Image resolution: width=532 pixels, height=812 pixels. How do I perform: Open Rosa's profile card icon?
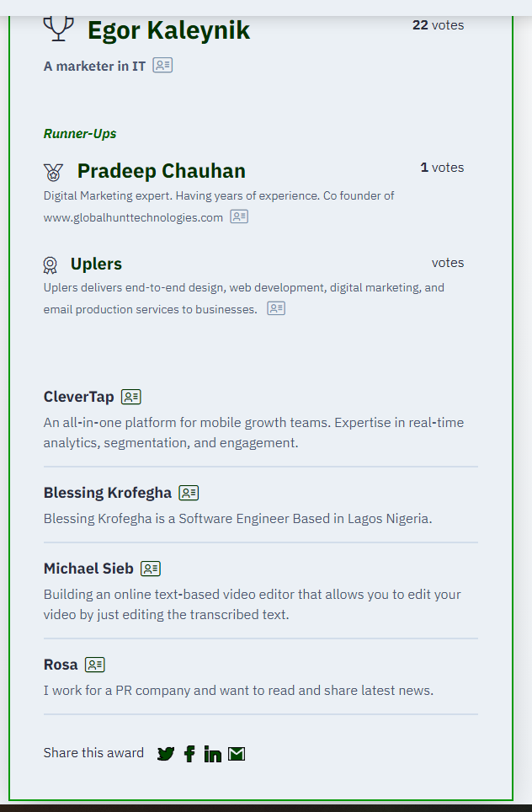click(95, 665)
